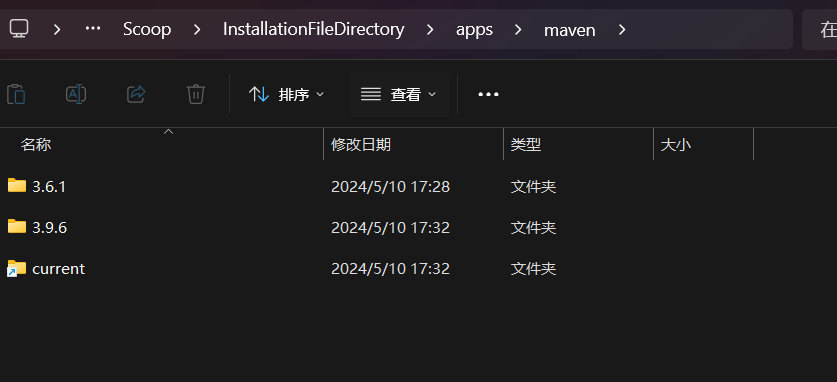
Task: Click the This PC monitor icon
Action: coord(19,28)
